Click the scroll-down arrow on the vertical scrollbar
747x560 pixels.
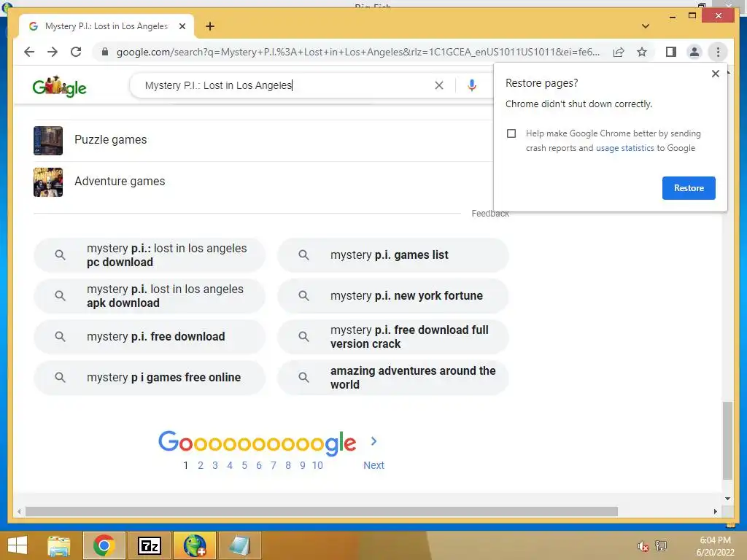coord(727,499)
